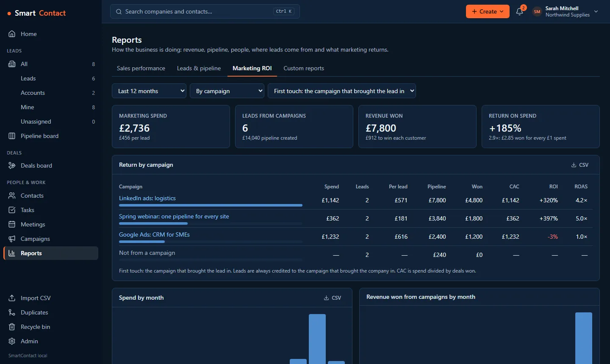The height and width of the screenshot is (364, 610).
Task: Open the By campaign grouping dropdown
Action: coord(227,91)
